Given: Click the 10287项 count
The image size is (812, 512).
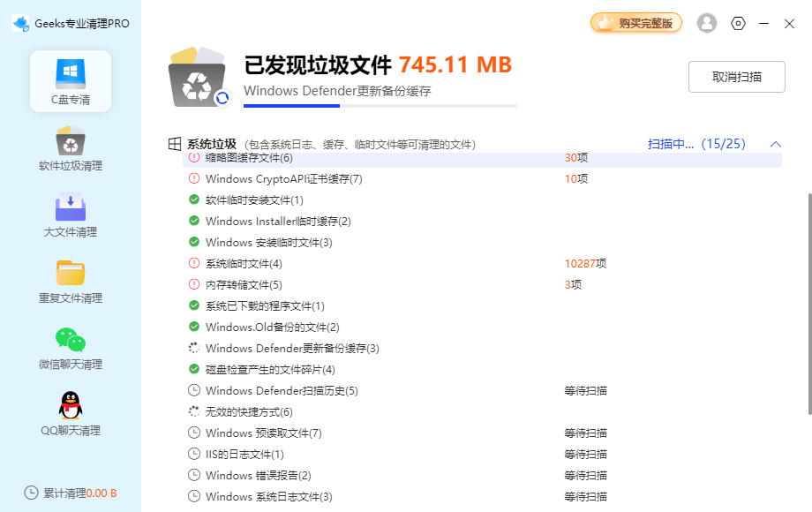Looking at the screenshot, I should pos(585,264).
